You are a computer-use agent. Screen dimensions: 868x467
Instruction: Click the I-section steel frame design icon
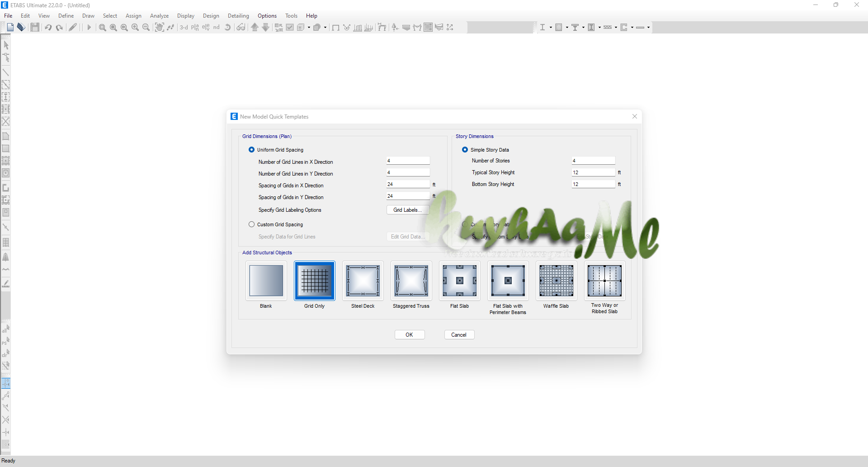[542, 27]
